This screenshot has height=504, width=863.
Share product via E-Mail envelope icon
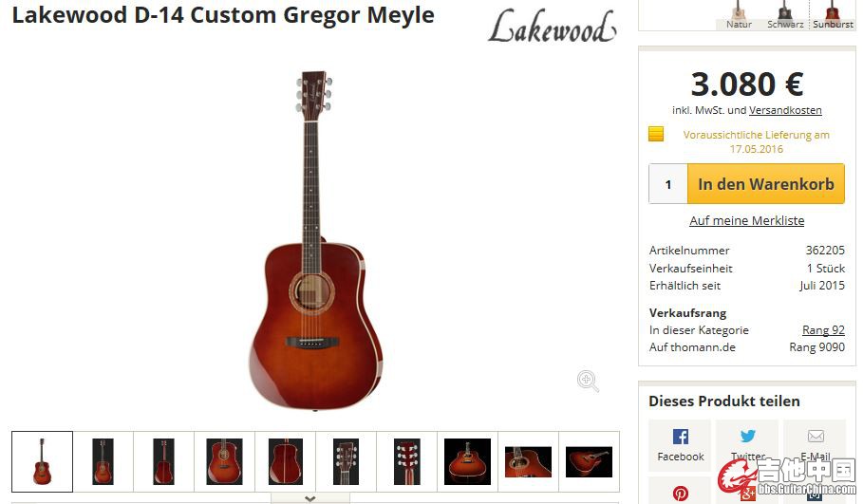click(816, 437)
